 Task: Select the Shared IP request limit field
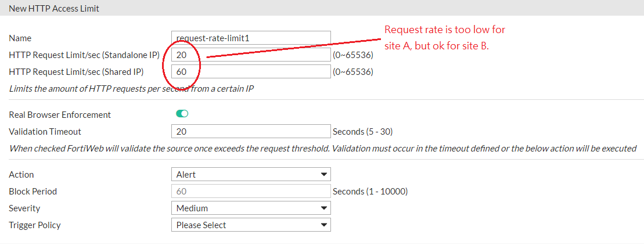point(251,72)
